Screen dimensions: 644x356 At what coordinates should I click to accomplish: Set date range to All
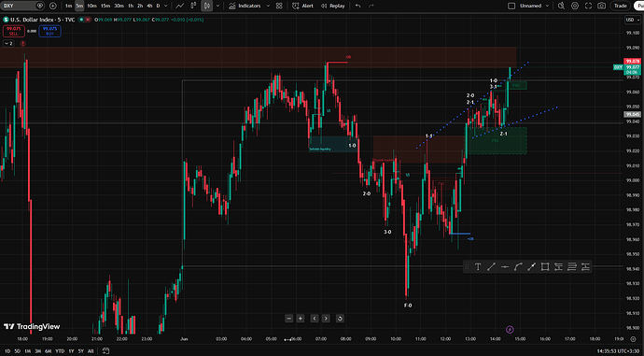point(91,351)
